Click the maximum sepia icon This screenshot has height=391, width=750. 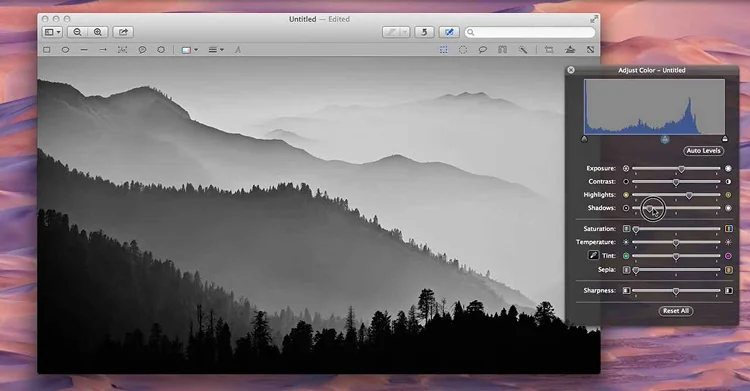(x=728, y=270)
